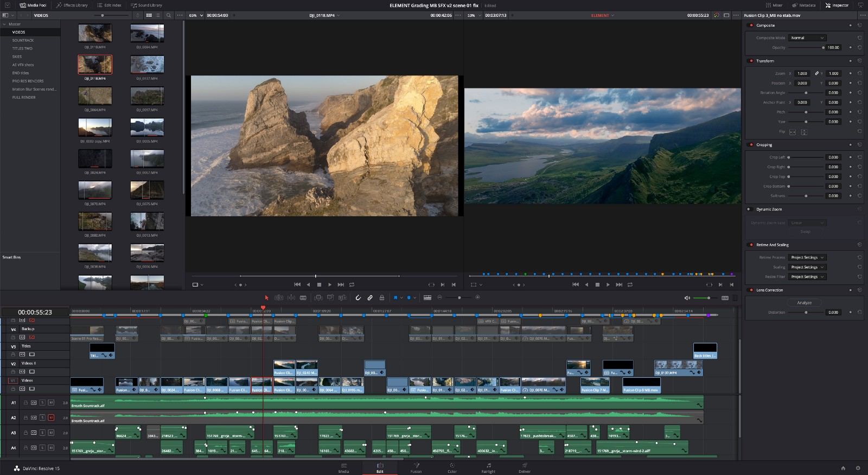Open the Composite Mode dropdown
868x475 pixels.
tap(807, 38)
